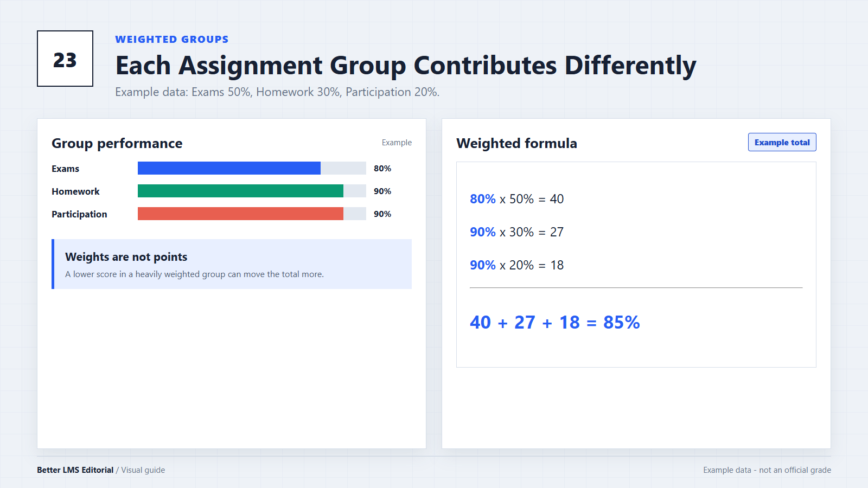
Task: Click the Weighted formula heading
Action: click(x=517, y=144)
